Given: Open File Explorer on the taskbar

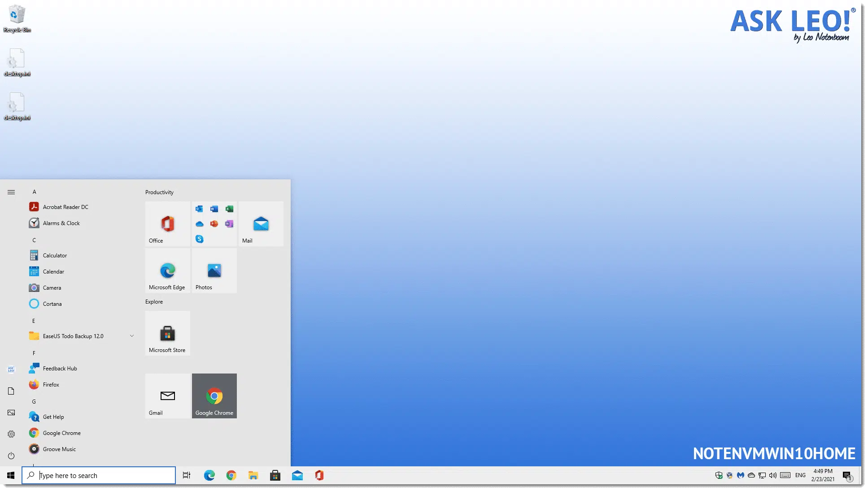Looking at the screenshot, I should click(253, 475).
